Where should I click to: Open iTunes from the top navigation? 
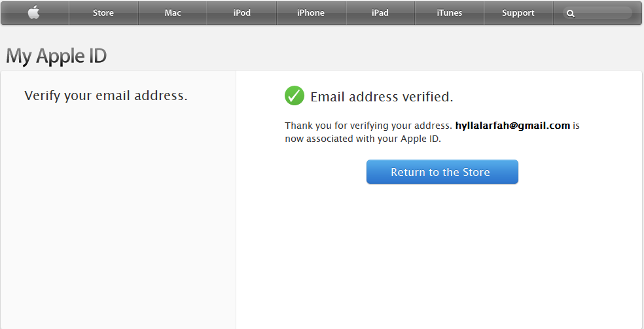pos(450,12)
